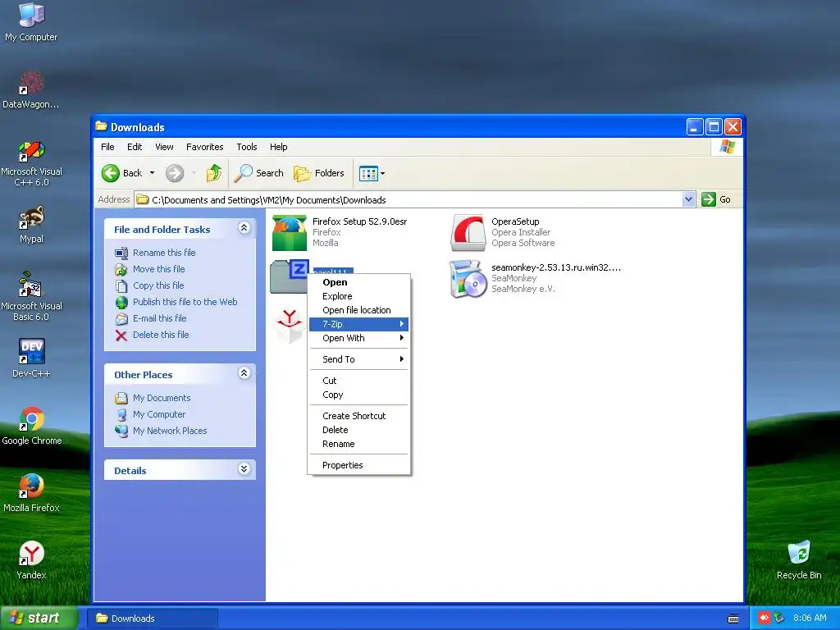840x630 pixels.
Task: Open the Favorites menu
Action: pyautogui.click(x=204, y=147)
